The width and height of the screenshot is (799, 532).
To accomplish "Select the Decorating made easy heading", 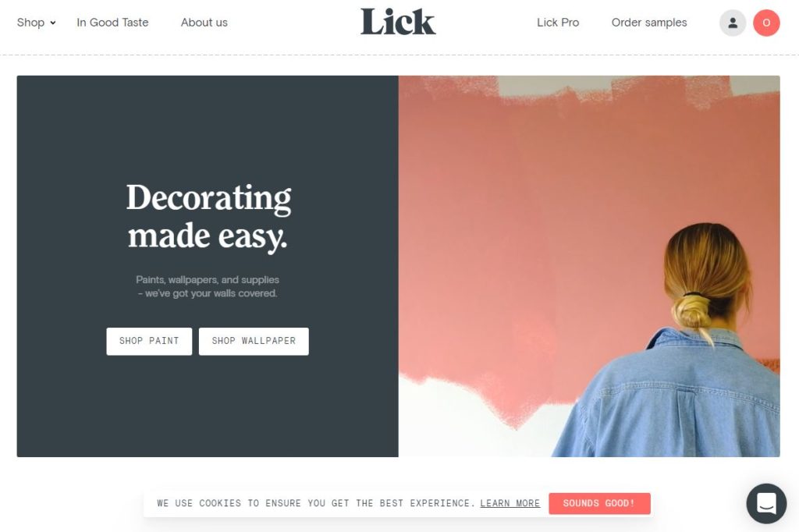I will pos(208,217).
